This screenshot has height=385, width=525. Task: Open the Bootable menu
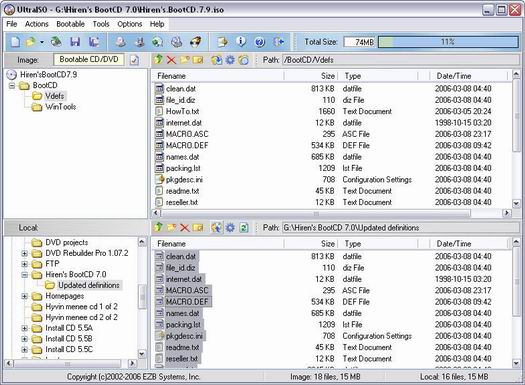(x=70, y=24)
